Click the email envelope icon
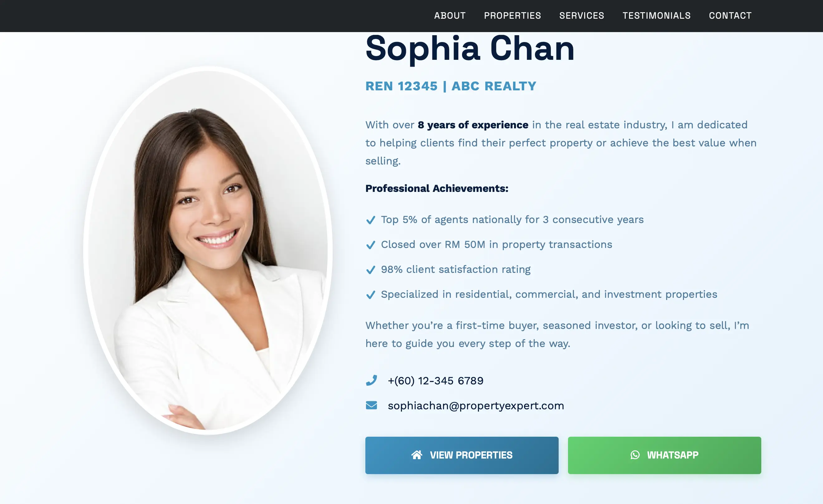This screenshot has width=823, height=504. point(371,405)
